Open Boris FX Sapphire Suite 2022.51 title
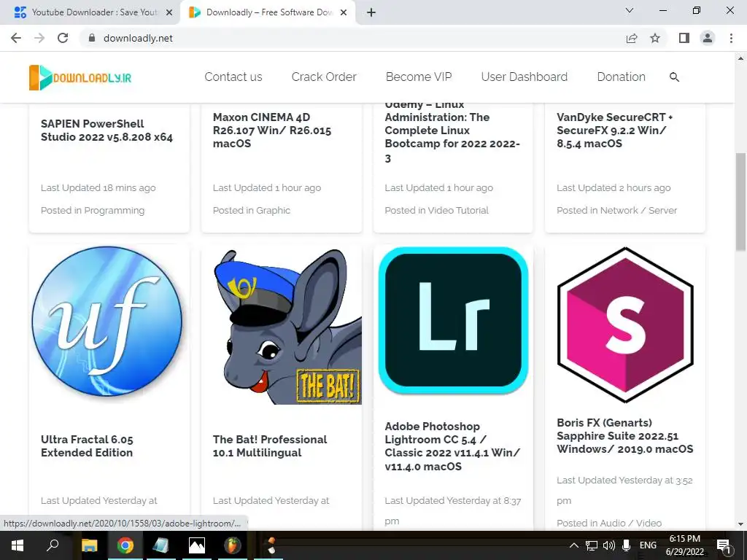Image resolution: width=747 pixels, height=560 pixels. pyautogui.click(x=625, y=436)
